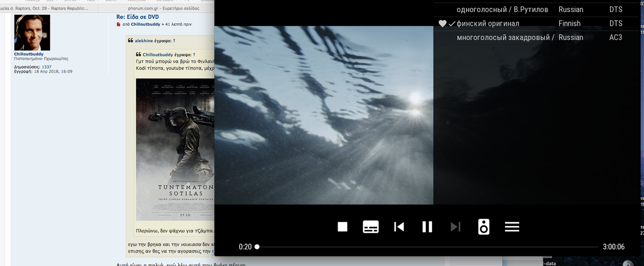Open the audio track speaker icon
The height and width of the screenshot is (266, 644).
[484, 227]
